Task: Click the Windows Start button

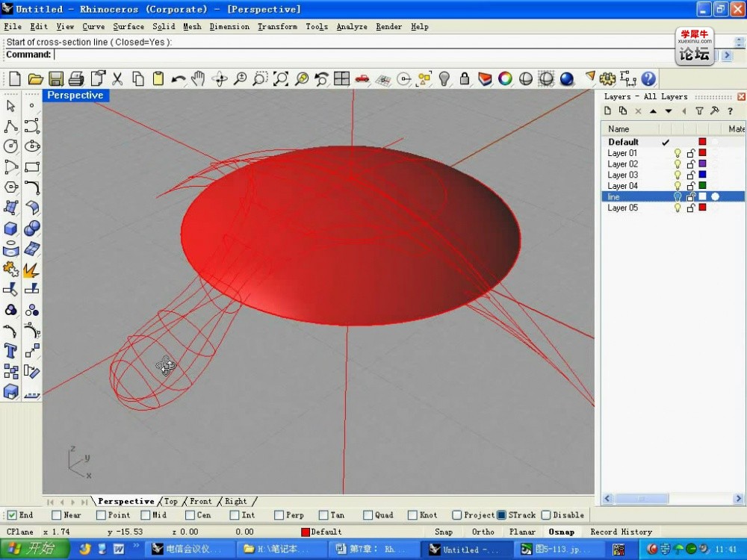Action: click(35, 549)
